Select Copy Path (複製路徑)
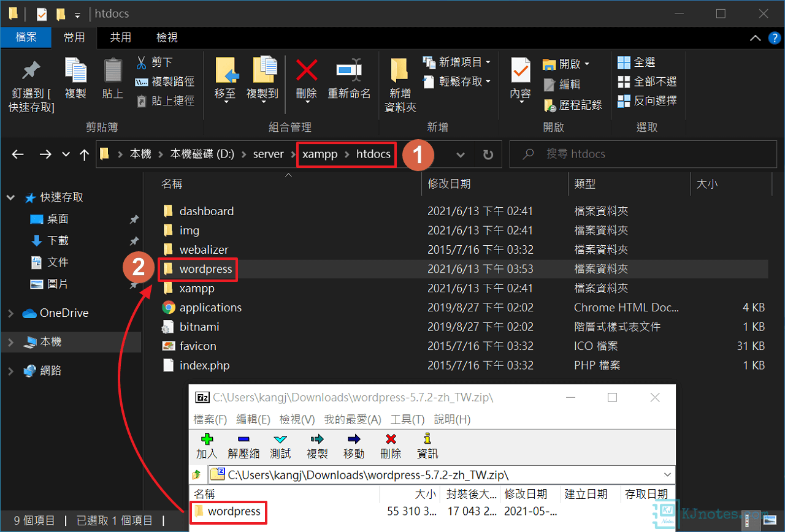The image size is (785, 532). 164,82
